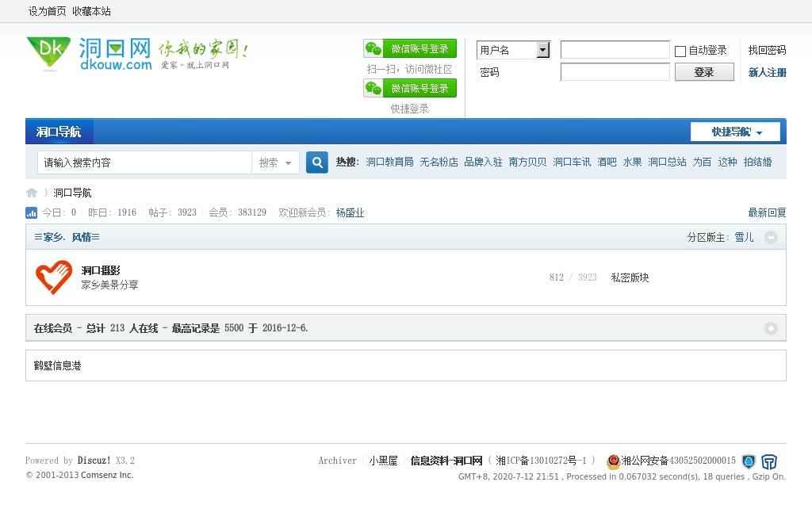
Task: Open the username type dropdown
Action: tap(543, 50)
